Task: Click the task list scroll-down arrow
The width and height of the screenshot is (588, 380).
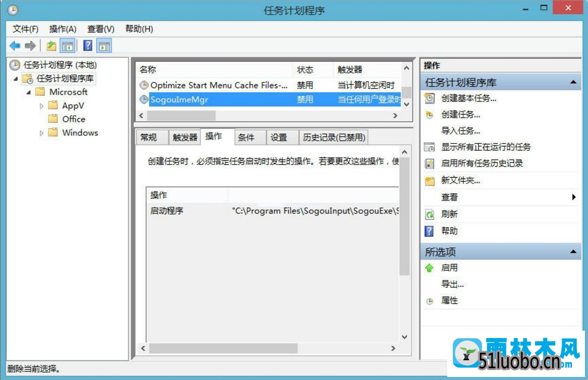Action: (407, 104)
